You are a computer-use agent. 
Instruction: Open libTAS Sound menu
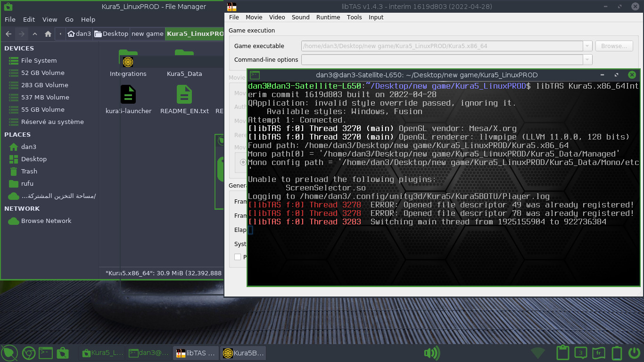(x=301, y=17)
